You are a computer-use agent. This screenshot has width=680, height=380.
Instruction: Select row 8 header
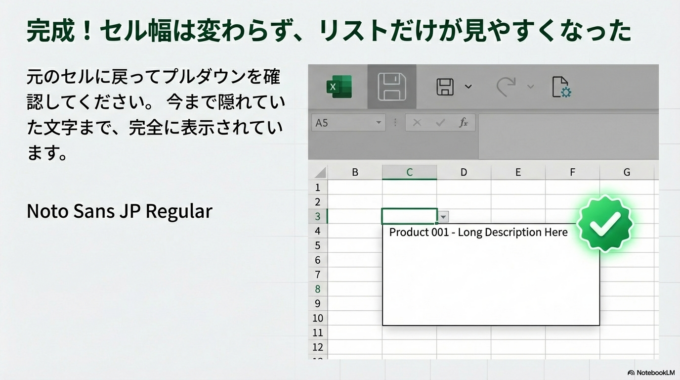click(318, 289)
